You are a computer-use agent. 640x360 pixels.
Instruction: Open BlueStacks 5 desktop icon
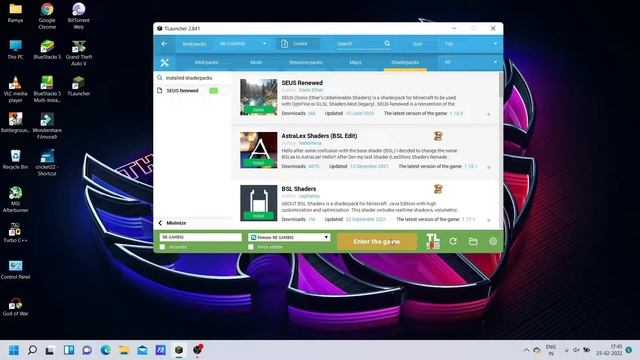(47, 50)
